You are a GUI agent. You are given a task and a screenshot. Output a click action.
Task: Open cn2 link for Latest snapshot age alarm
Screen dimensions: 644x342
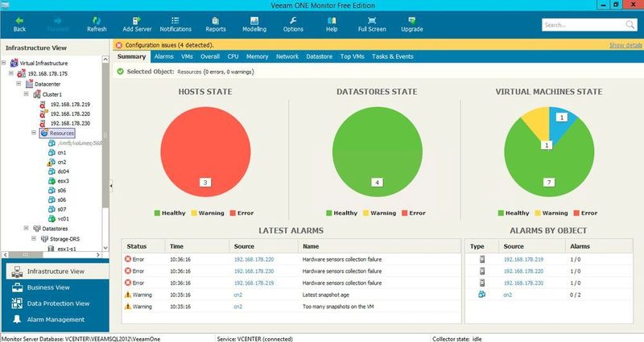(x=237, y=295)
